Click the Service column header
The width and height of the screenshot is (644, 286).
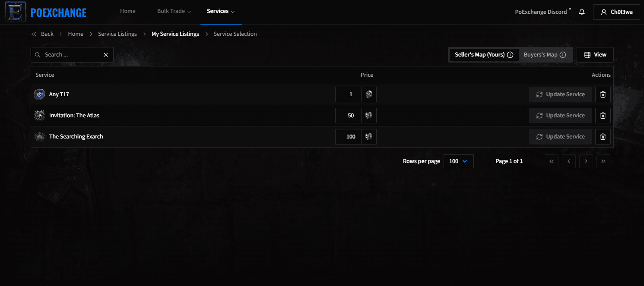tap(45, 75)
